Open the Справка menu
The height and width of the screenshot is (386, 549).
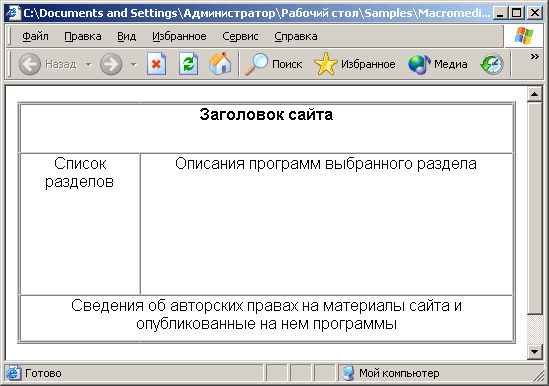(296, 36)
